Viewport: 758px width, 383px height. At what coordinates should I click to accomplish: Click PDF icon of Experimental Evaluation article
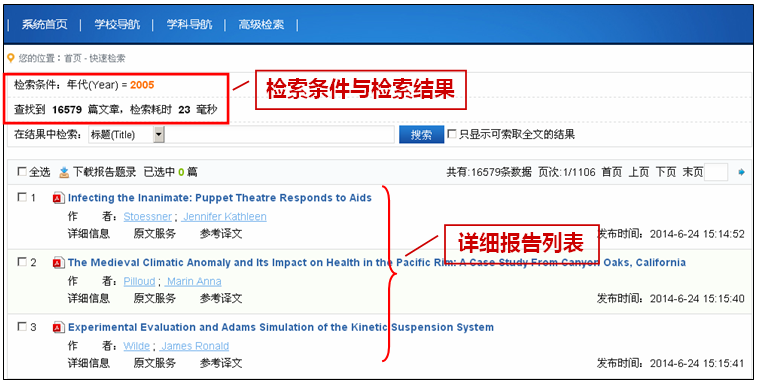(x=58, y=327)
